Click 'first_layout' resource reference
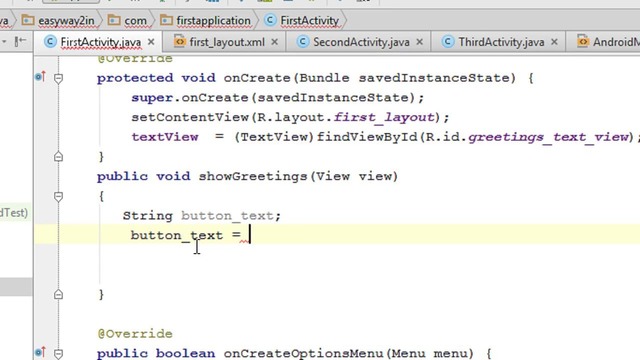The image size is (640, 360). (x=384, y=118)
